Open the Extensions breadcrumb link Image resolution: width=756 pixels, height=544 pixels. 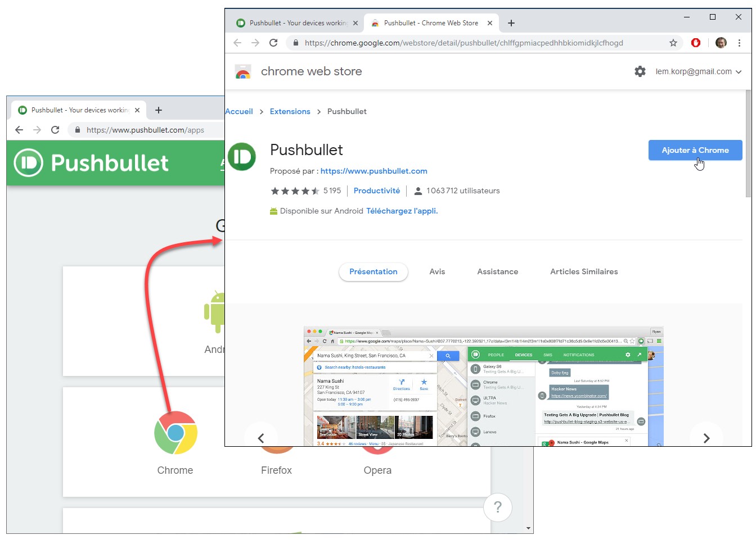[290, 111]
